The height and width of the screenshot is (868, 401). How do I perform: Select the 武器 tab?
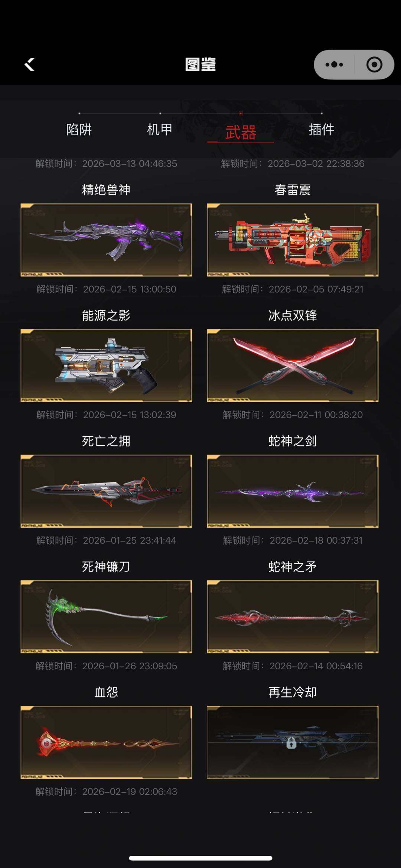pos(241,132)
